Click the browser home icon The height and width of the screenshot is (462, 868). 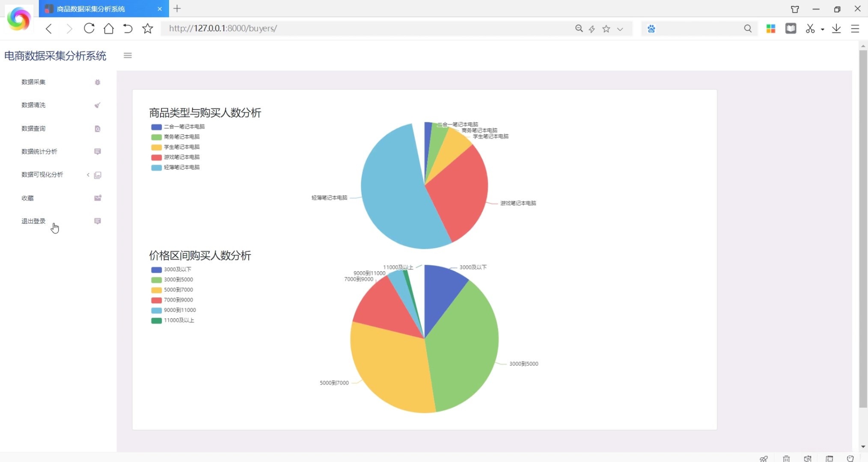tap(109, 28)
